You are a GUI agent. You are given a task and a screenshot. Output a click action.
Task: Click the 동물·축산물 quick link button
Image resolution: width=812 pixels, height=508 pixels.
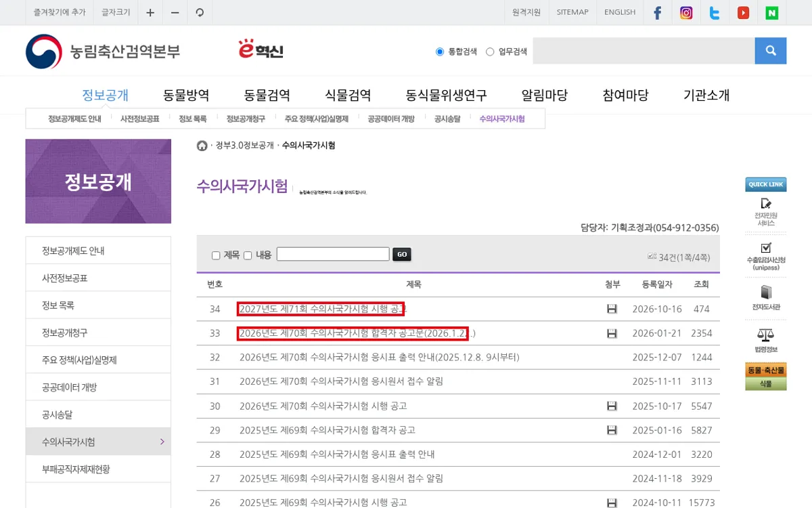pyautogui.click(x=766, y=370)
